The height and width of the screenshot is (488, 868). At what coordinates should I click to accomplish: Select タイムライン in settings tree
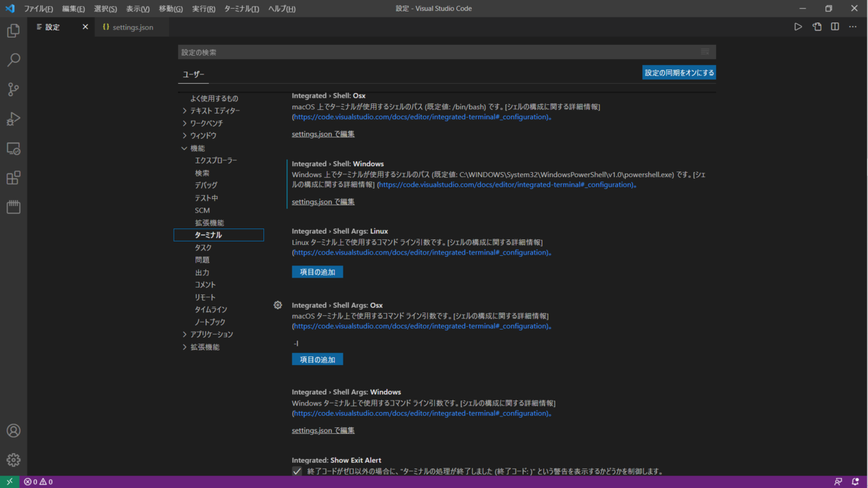pos(210,309)
